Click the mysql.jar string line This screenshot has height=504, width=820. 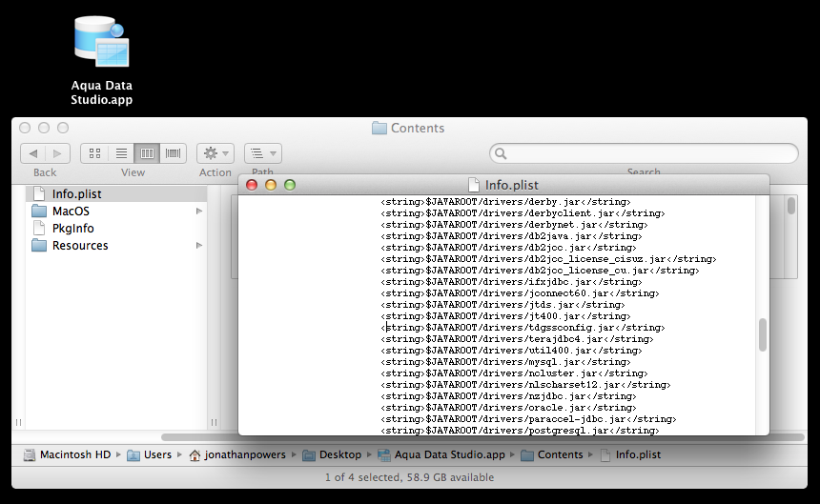coord(505,362)
